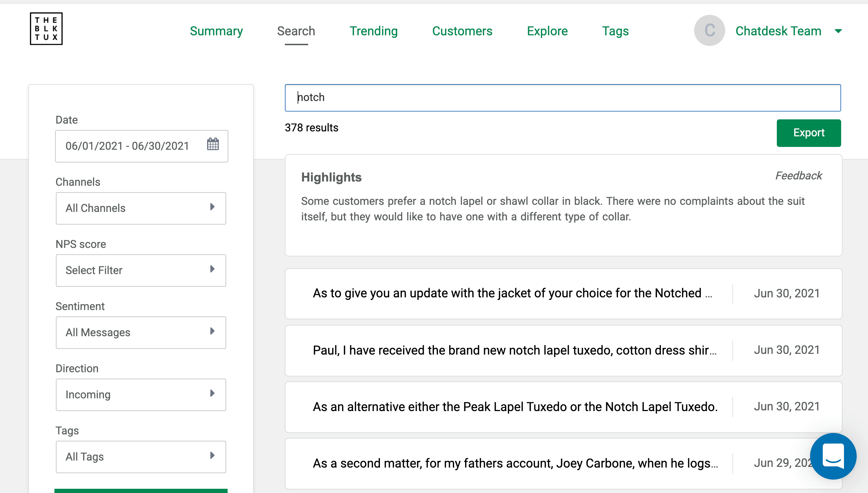Click the green Export button
Image resolution: width=868 pixels, height=493 pixels.
click(x=809, y=133)
